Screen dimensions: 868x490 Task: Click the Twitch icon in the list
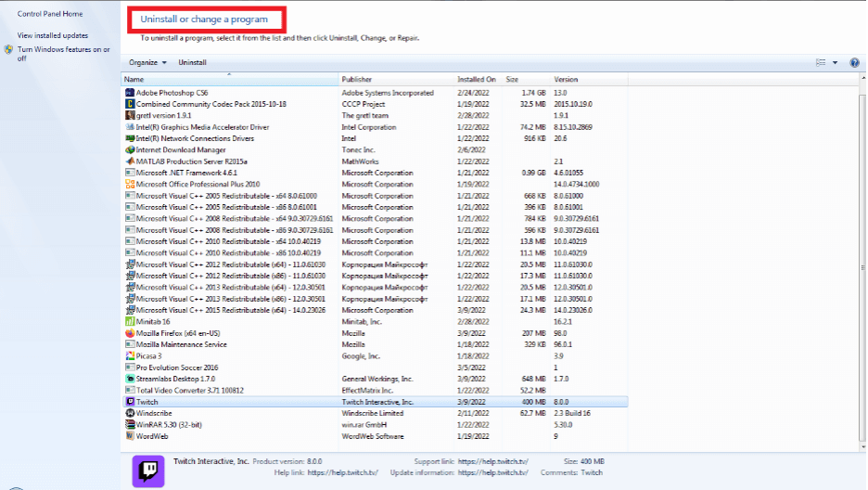[x=130, y=402]
